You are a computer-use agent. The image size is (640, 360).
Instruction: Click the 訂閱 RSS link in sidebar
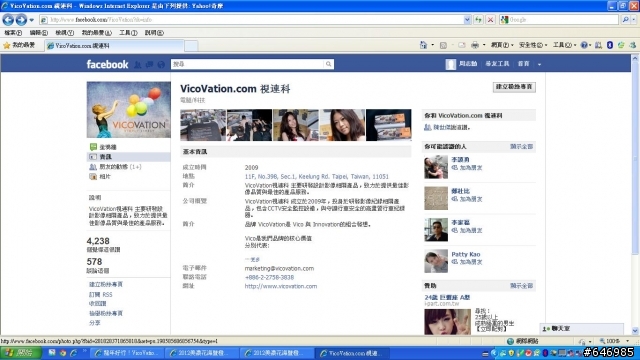(100, 294)
